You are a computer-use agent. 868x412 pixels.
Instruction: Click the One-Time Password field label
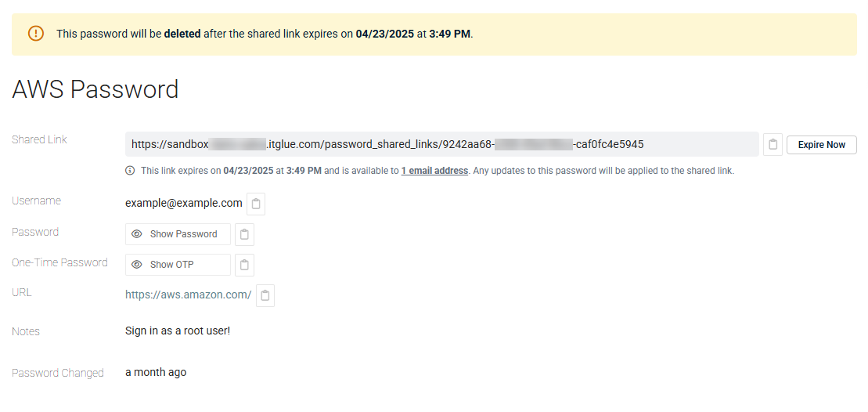click(x=59, y=262)
